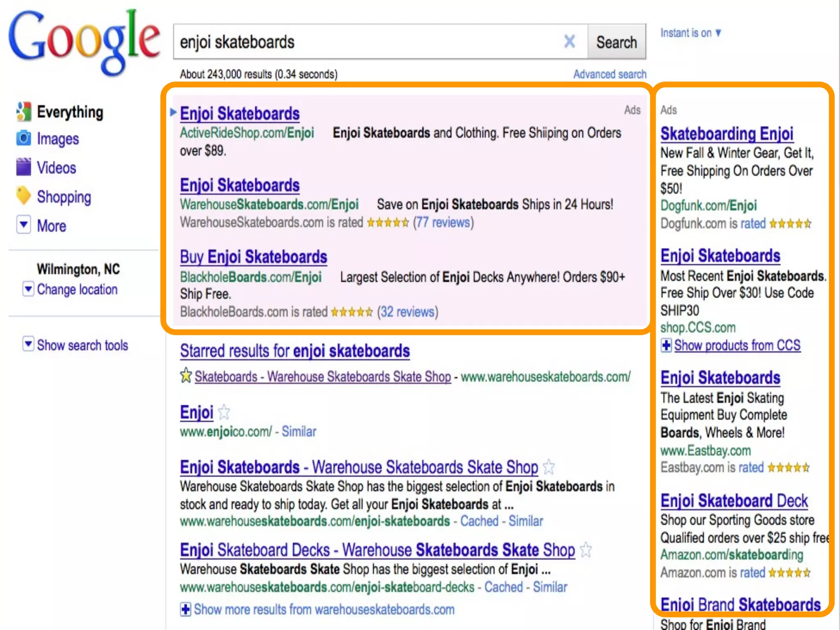
Task: Open the Change location dropdown
Action: (x=28, y=289)
